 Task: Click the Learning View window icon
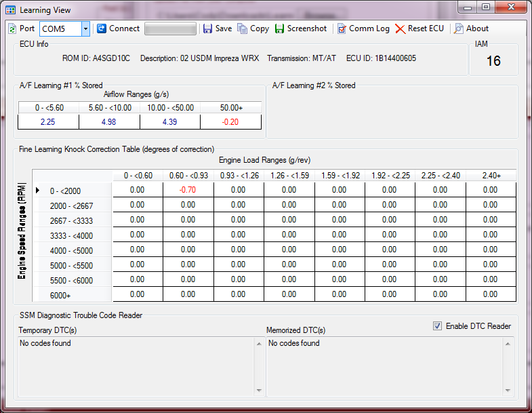click(x=11, y=10)
